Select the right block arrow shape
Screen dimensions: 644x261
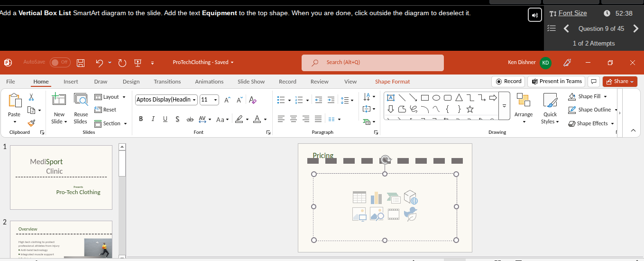coord(493,98)
